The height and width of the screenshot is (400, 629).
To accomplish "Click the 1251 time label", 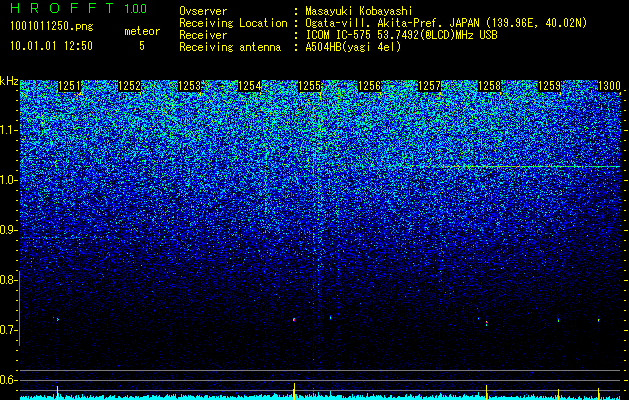I will coord(69,86).
